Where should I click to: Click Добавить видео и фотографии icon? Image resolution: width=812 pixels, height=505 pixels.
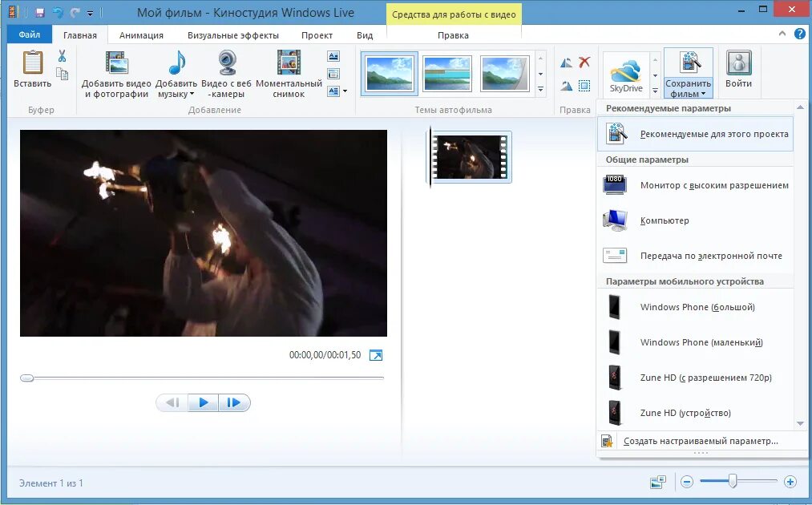tap(116, 63)
